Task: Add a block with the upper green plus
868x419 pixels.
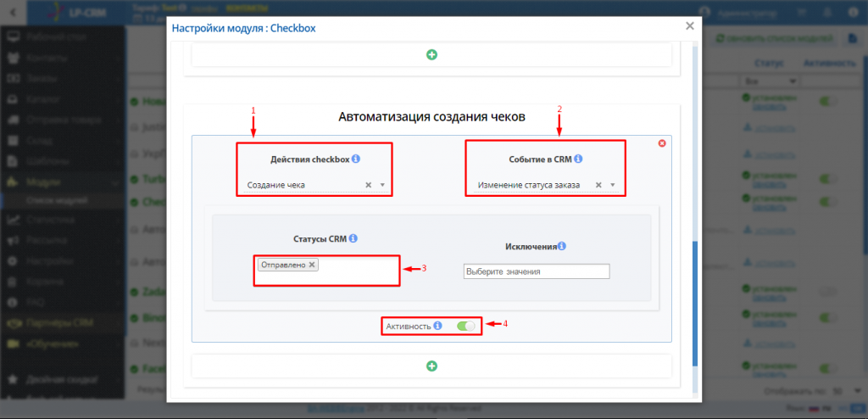Action: [431, 54]
